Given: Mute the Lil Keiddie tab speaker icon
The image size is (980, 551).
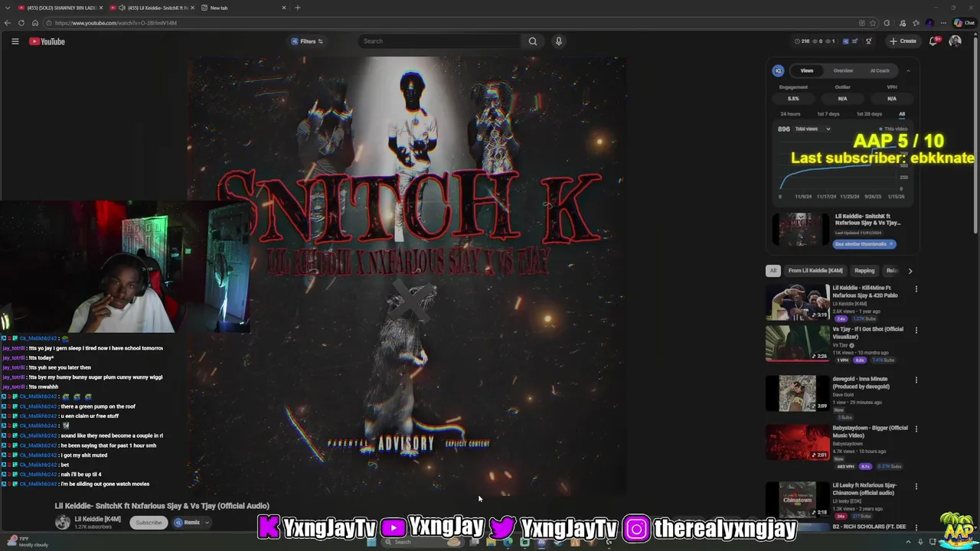Looking at the screenshot, I should click(122, 8).
